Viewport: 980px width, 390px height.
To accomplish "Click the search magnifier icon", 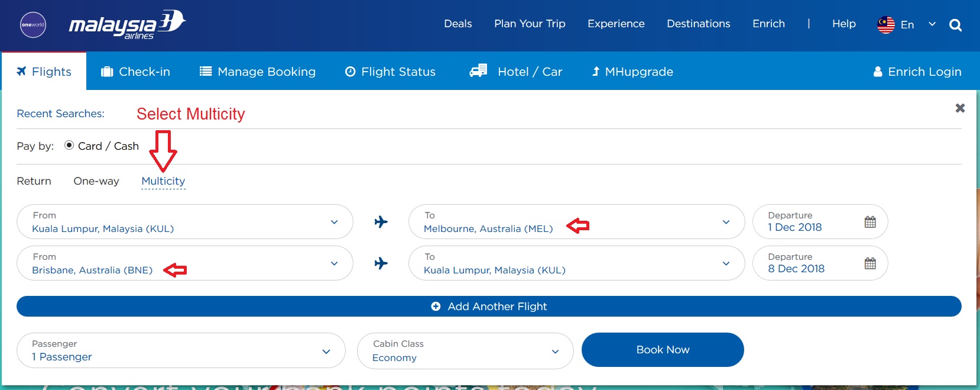I will [x=955, y=25].
